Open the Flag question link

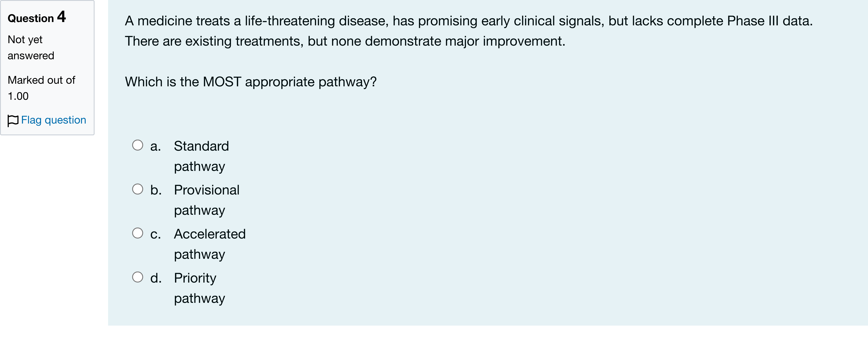(54, 120)
